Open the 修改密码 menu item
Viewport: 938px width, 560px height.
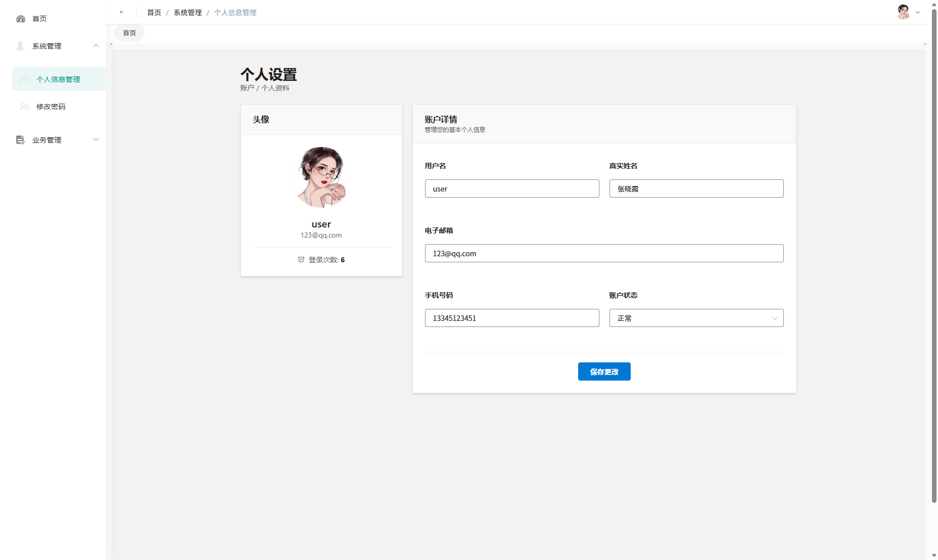pyautogui.click(x=51, y=107)
